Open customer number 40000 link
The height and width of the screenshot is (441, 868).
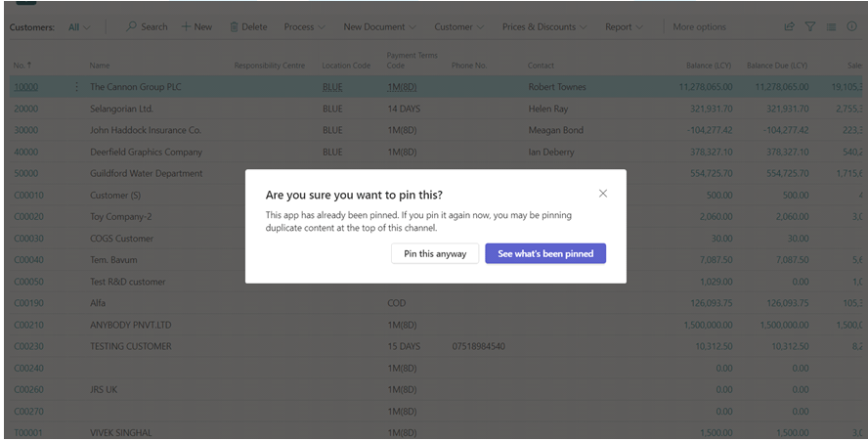point(26,152)
